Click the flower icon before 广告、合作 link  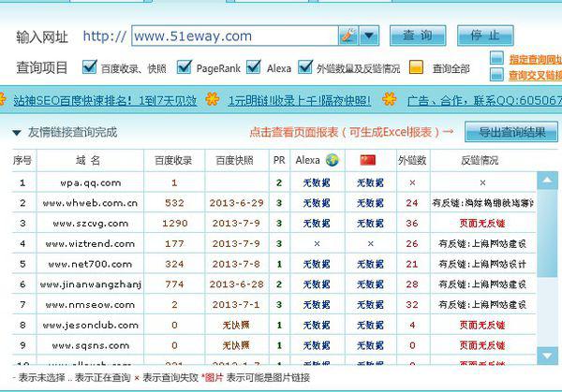[x=390, y=99]
